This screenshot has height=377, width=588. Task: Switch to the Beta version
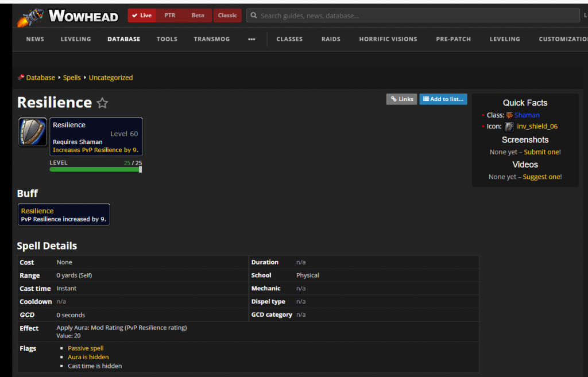point(198,15)
